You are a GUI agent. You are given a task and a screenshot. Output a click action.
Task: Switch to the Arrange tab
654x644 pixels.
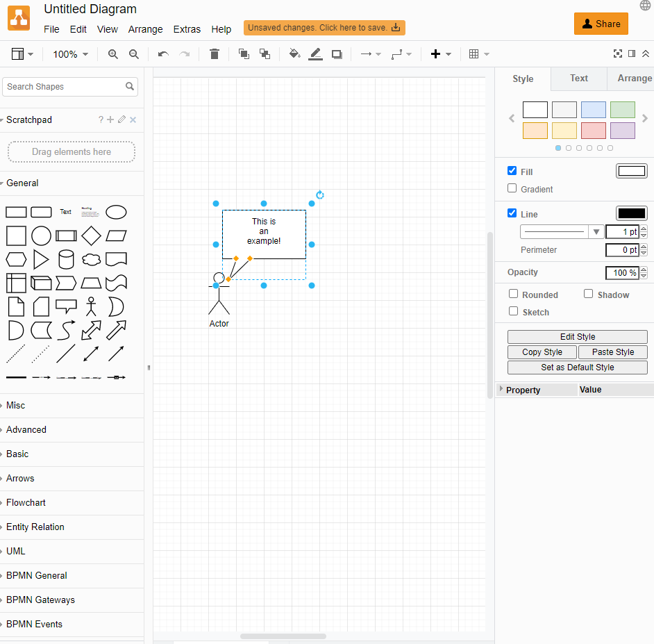tap(636, 79)
